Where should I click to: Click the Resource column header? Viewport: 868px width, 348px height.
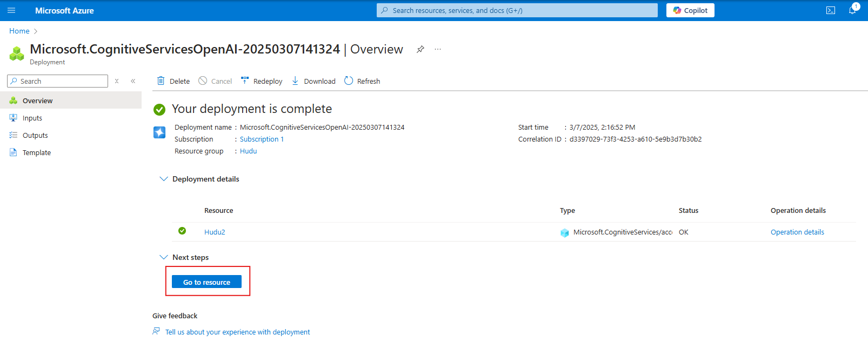(219, 211)
